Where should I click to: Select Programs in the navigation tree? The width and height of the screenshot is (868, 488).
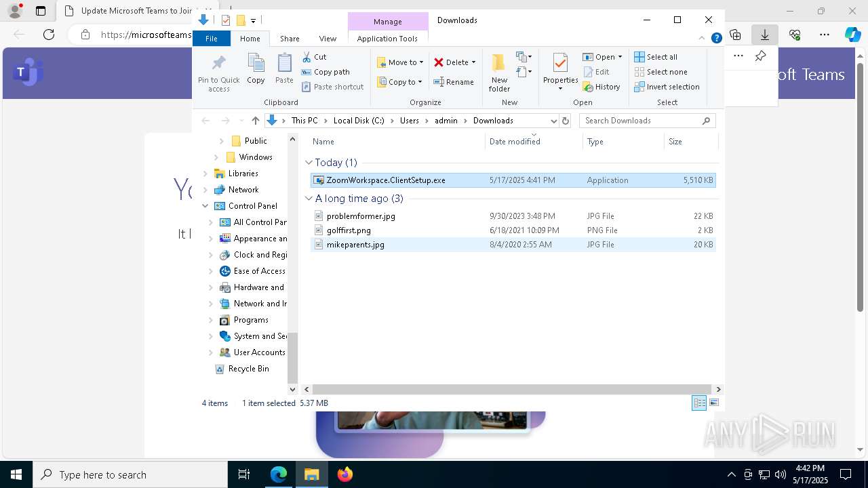pyautogui.click(x=251, y=320)
